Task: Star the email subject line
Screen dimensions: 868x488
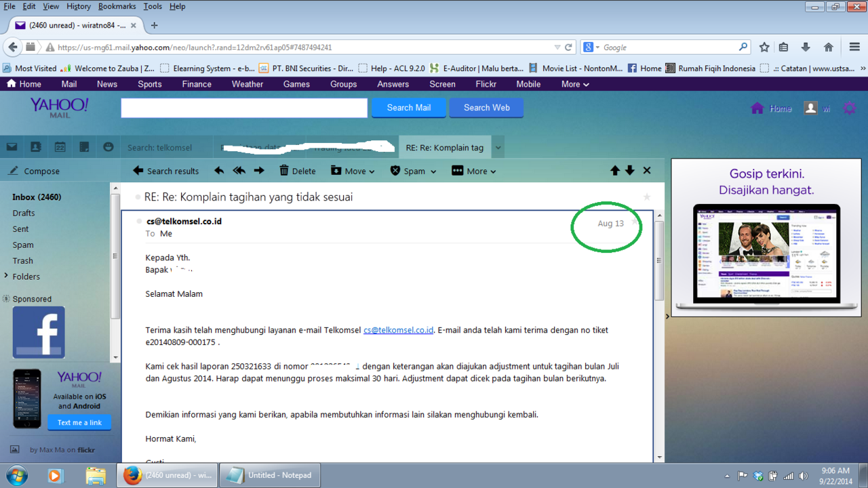Action: tap(647, 197)
